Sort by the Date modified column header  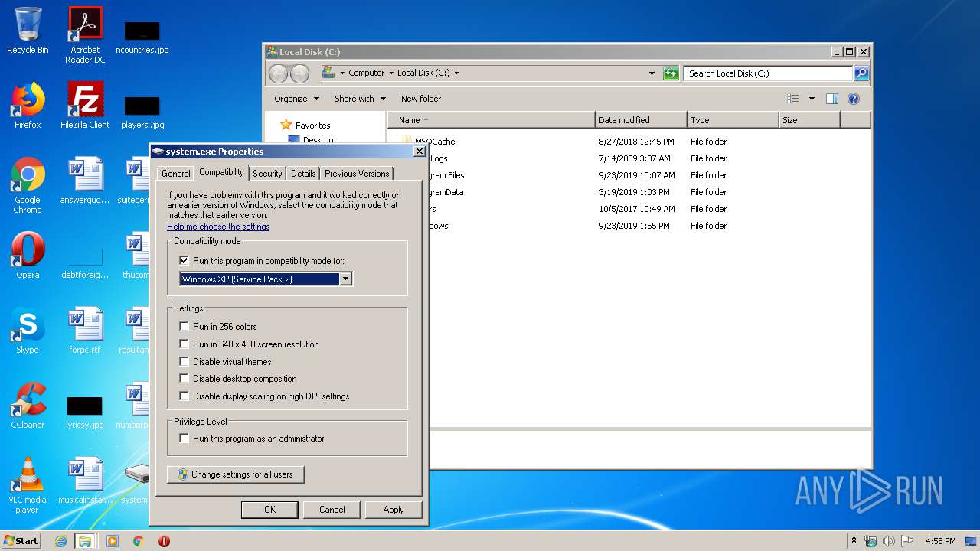point(641,120)
